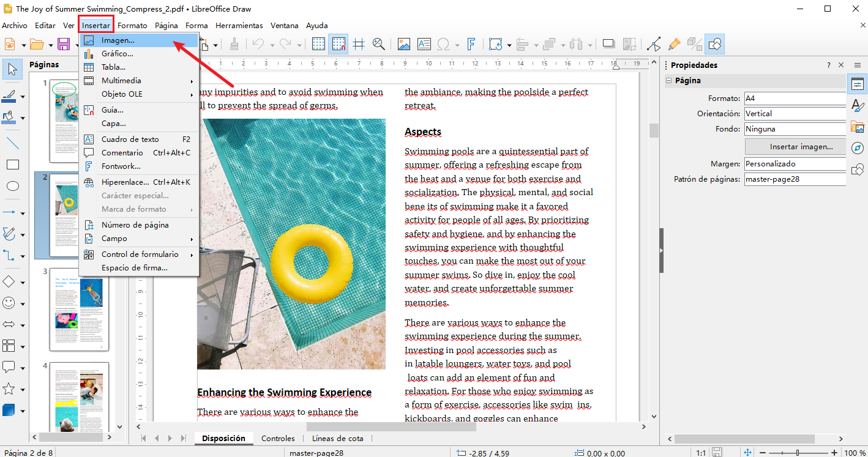Toggle Snap to Grid in the toolbar
Screen dimensions: 868x457
point(338,44)
